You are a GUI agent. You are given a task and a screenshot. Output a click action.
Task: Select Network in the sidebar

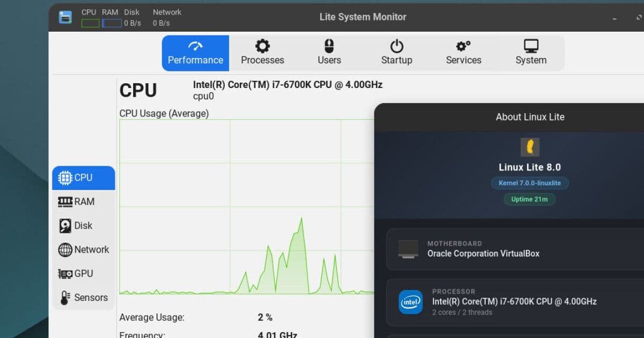click(x=84, y=249)
